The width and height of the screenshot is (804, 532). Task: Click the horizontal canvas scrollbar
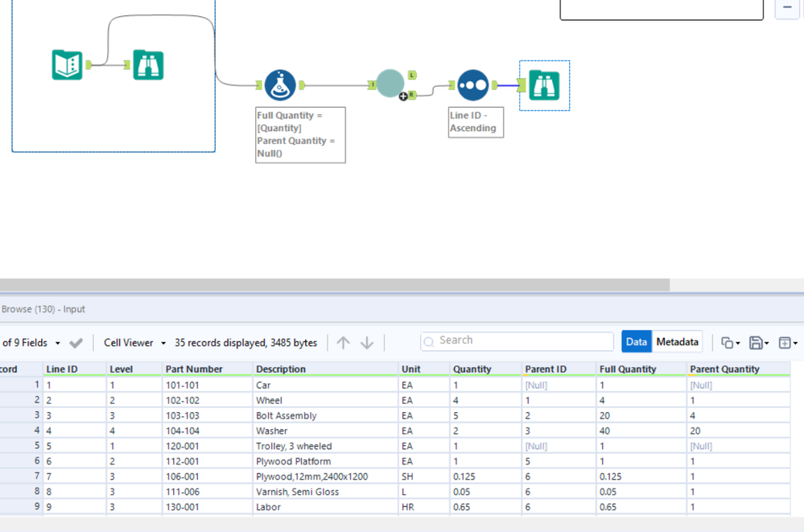(x=334, y=285)
